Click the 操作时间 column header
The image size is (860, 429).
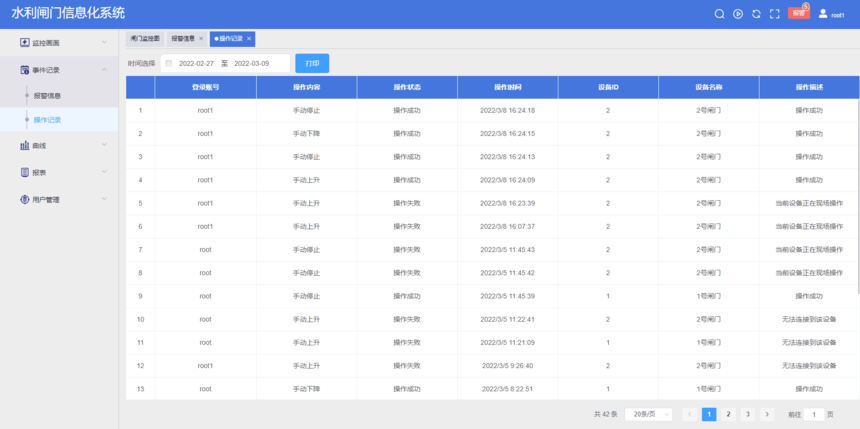(x=507, y=87)
